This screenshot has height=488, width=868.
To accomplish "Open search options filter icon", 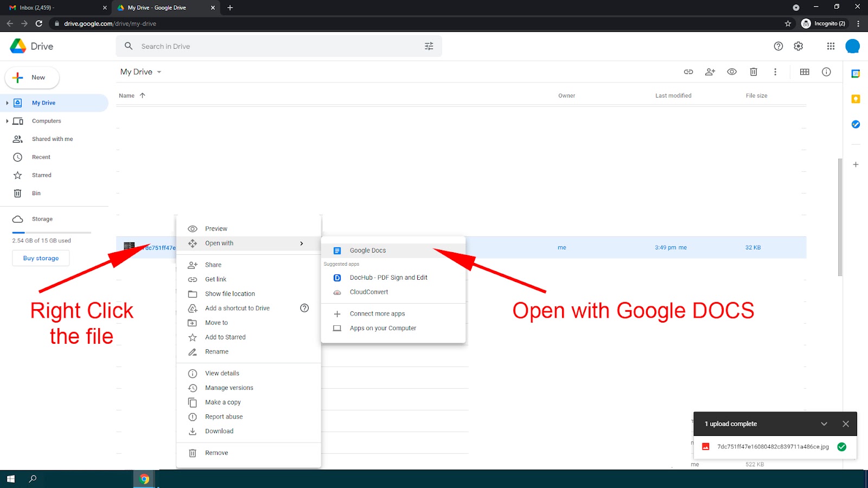I will click(x=429, y=46).
